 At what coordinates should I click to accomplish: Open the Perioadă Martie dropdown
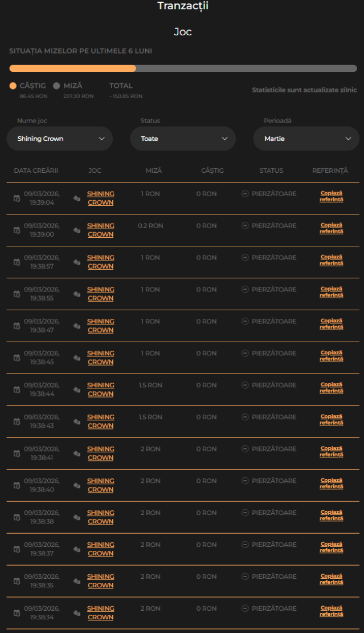[306, 139]
